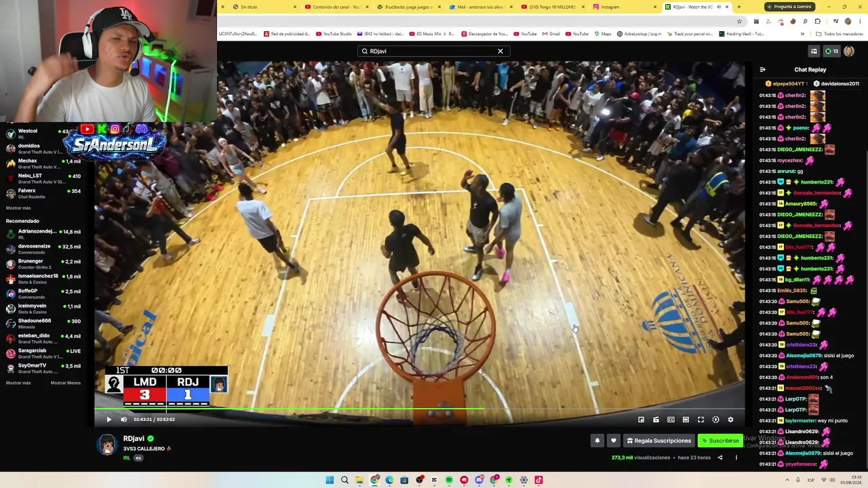The image size is (868, 488).
Task: Mute the video player volume
Action: click(x=123, y=420)
